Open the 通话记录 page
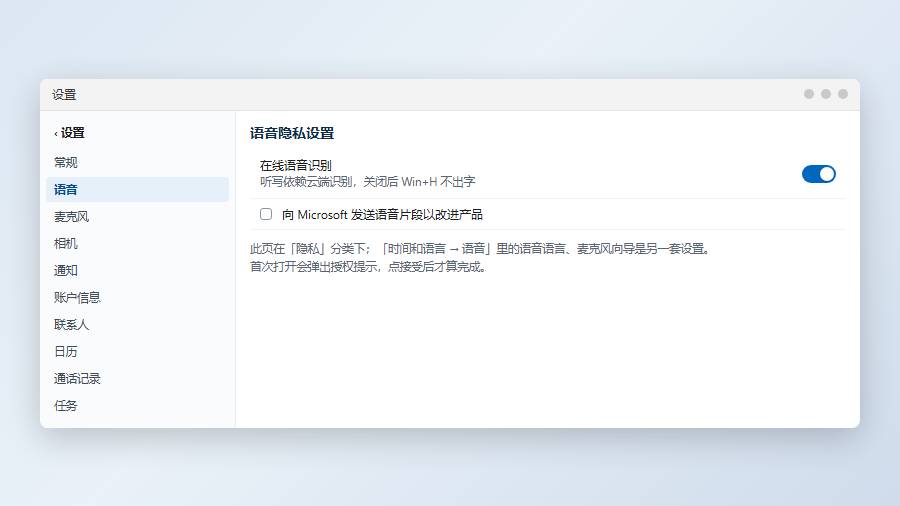 [x=137, y=378]
